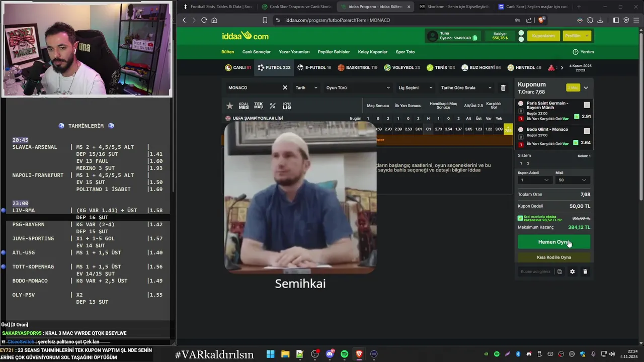Viewport: 644px width, 362px height.
Task: Select Karşılıklı Gol Var odds 1.22
Action: [x=489, y=129]
